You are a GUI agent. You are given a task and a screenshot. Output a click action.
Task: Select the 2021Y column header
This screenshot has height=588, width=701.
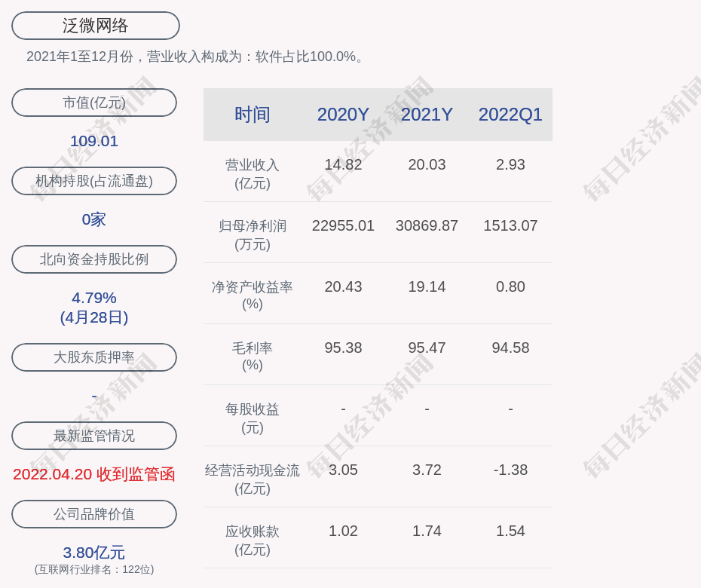pos(427,115)
